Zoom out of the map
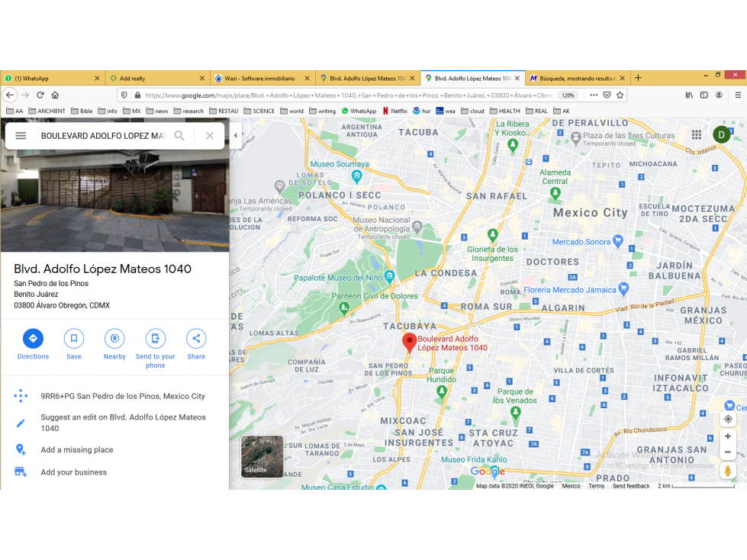 point(728,452)
